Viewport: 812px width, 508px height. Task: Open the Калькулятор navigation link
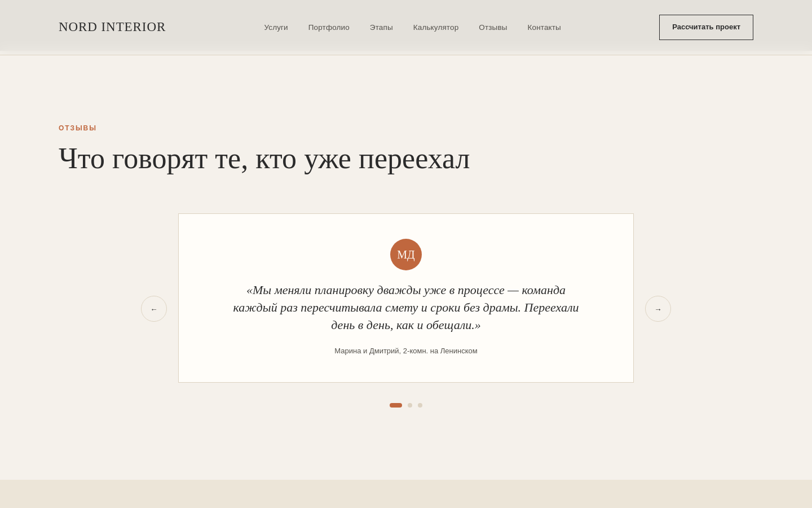tap(436, 27)
